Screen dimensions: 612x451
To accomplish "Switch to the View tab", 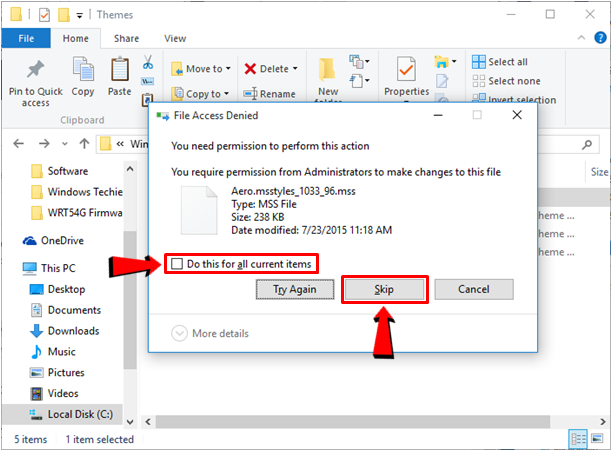I will [175, 38].
